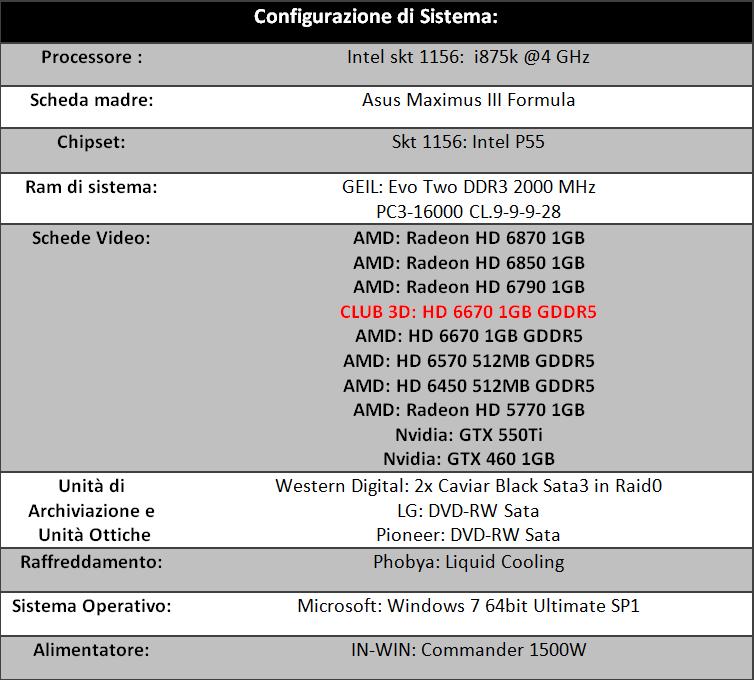Select the 'Nvidia: GTX 550Ti' entry

(x=468, y=435)
